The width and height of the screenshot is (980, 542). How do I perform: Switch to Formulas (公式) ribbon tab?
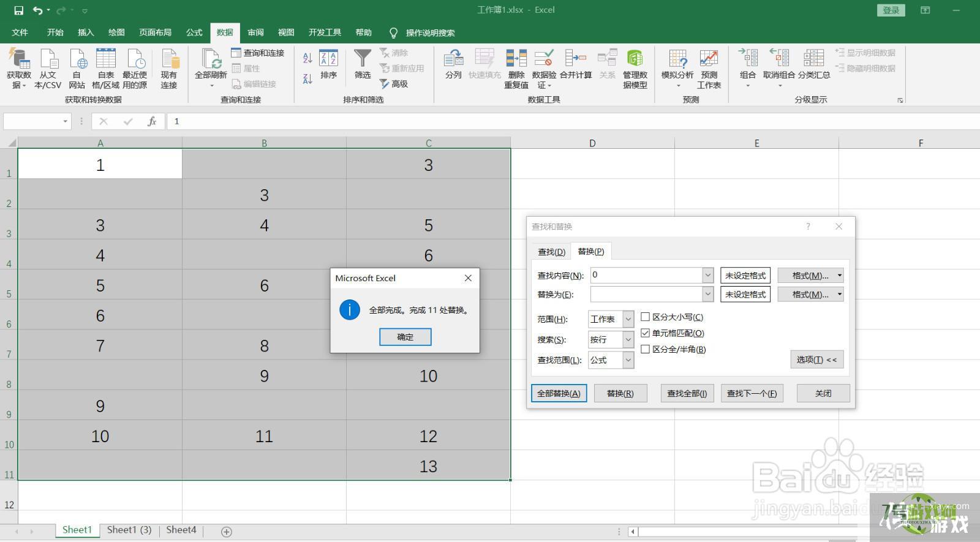[x=194, y=32]
